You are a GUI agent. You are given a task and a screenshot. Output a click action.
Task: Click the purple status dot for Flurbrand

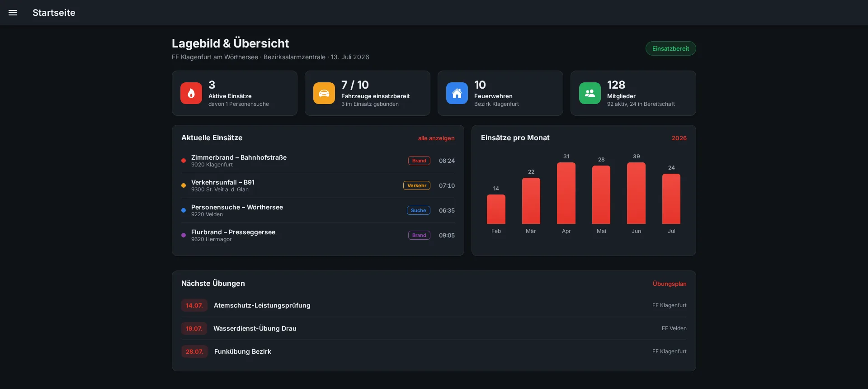click(184, 235)
